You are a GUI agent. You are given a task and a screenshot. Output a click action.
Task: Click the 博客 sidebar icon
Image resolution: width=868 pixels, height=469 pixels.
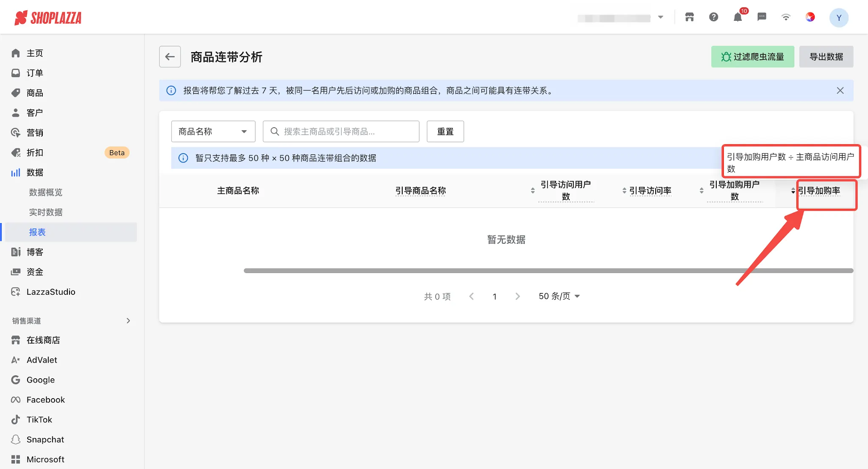point(16,252)
